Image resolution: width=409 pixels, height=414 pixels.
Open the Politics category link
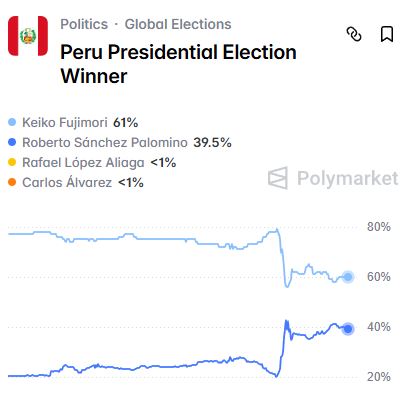(x=84, y=24)
